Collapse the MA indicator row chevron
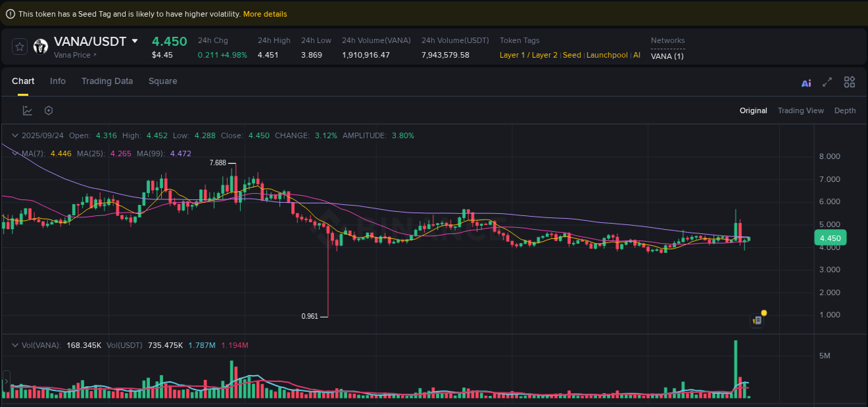 point(15,153)
